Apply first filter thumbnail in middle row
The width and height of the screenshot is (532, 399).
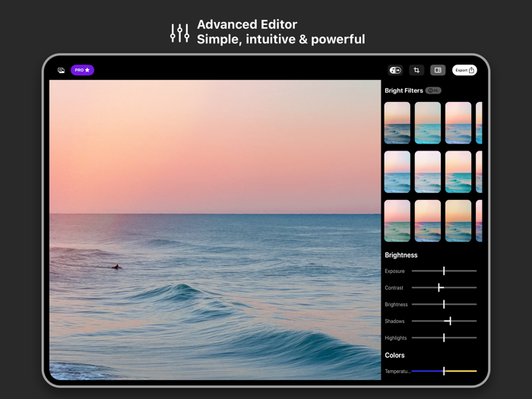coord(397,172)
